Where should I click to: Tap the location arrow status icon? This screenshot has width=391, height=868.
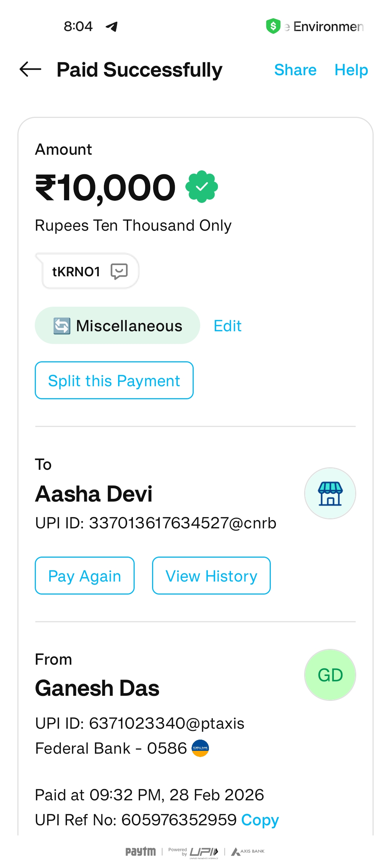112,26
